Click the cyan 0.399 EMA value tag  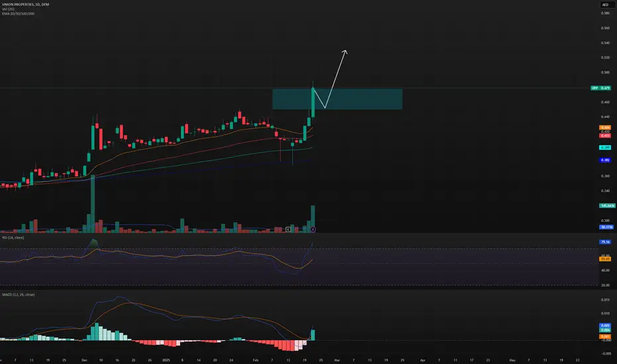(x=605, y=148)
